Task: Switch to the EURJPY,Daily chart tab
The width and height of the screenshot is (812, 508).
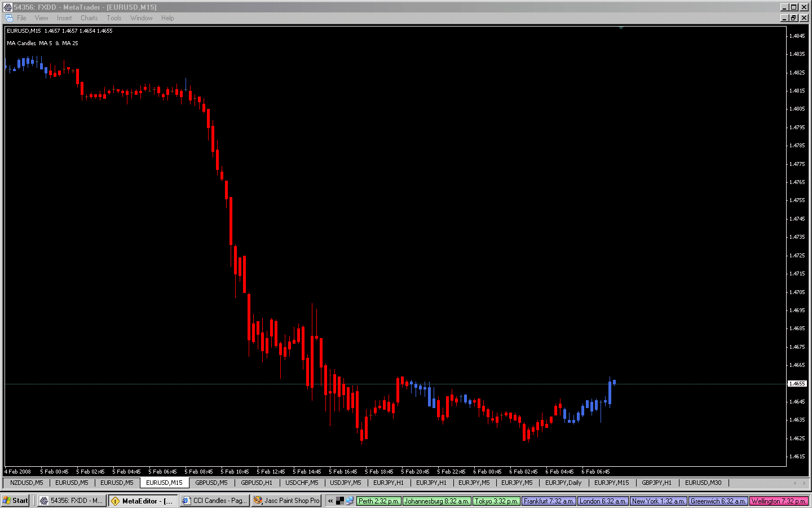Action: tap(563, 483)
